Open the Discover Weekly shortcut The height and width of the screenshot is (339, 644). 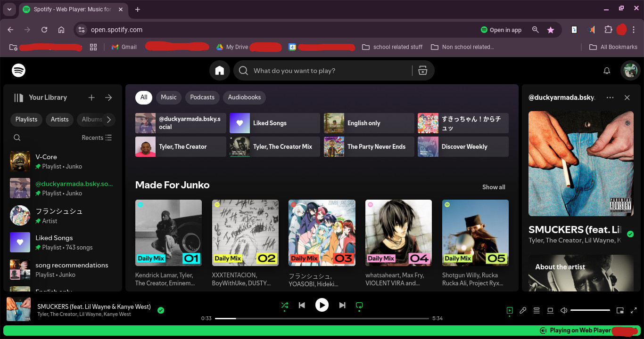click(463, 146)
